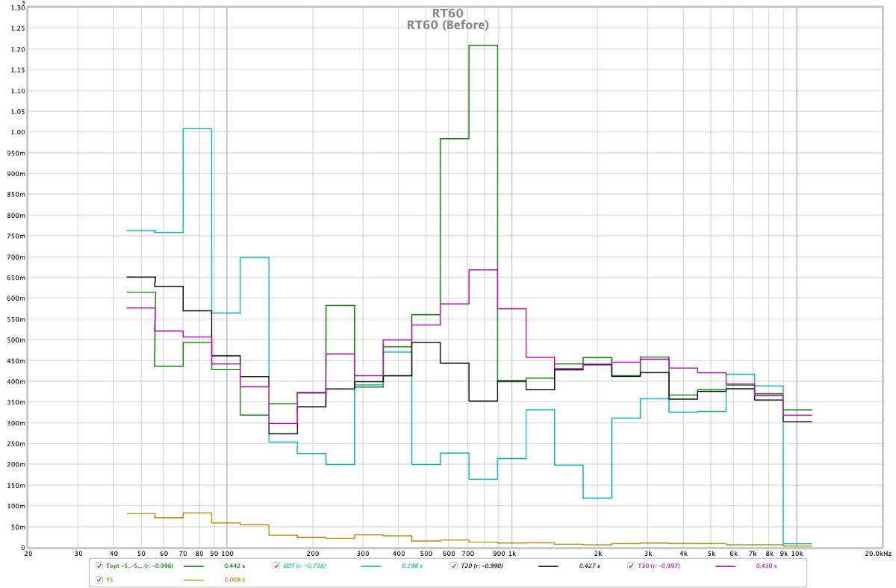
Task: Click the green Topt line swatch
Action: click(193, 566)
